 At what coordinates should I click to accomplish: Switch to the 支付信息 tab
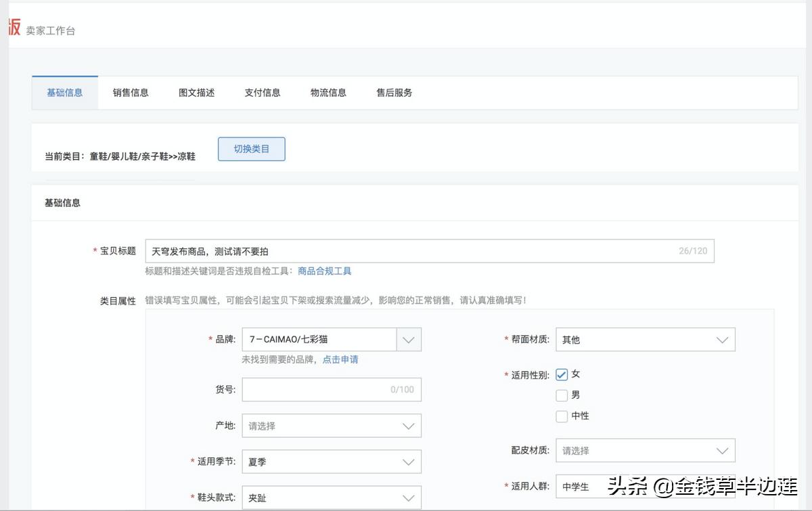point(263,93)
